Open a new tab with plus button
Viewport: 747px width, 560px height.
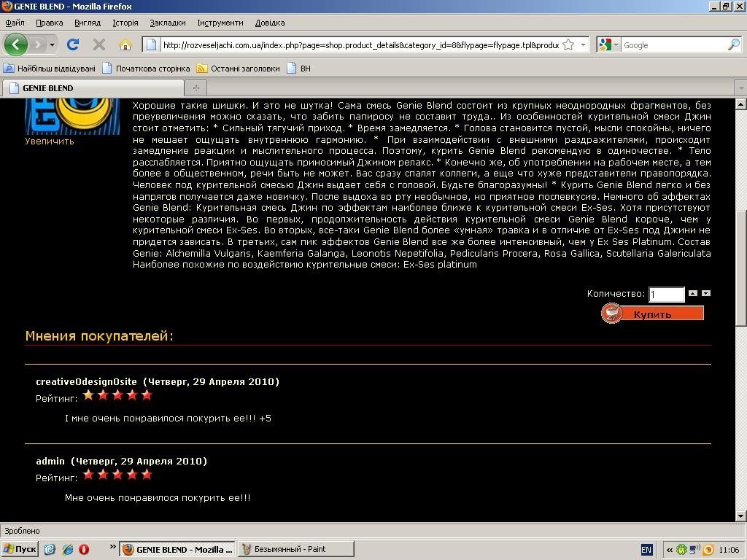196,88
